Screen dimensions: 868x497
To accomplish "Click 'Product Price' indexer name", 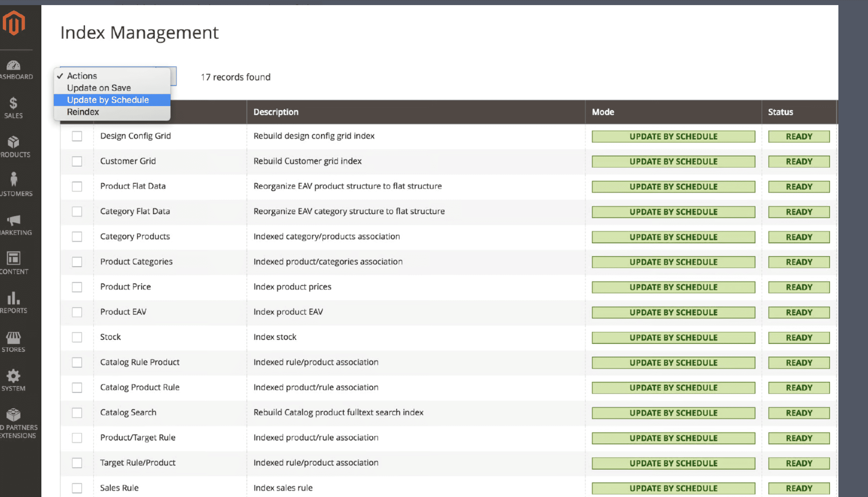I will click(125, 287).
